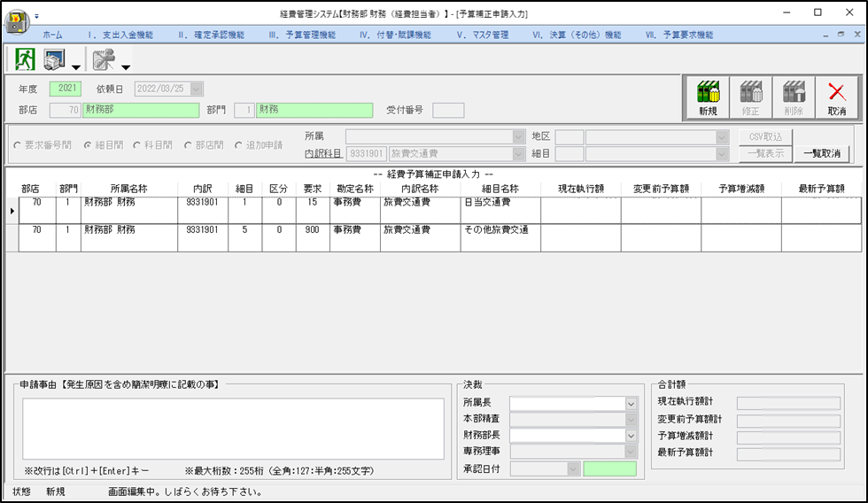Screen dimensions: 868x503
Task: Click the 新規 (new) books icon button
Action: click(x=708, y=98)
